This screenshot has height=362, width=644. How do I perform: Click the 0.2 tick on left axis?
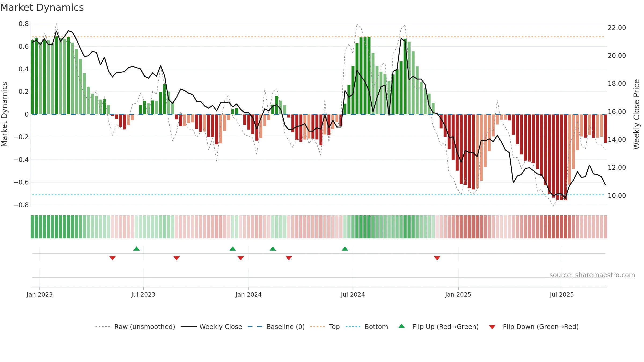point(24,92)
